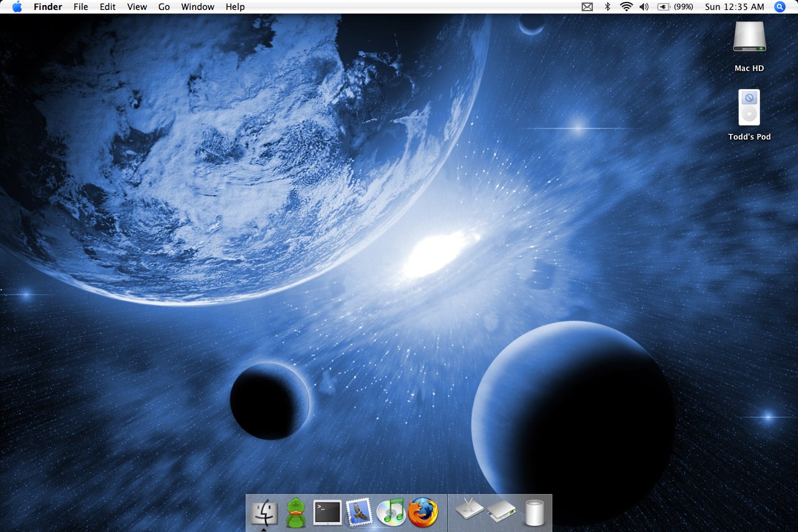This screenshot has width=798, height=532.
Task: Click the clock showing Sun 12:35 AM
Action: (734, 7)
